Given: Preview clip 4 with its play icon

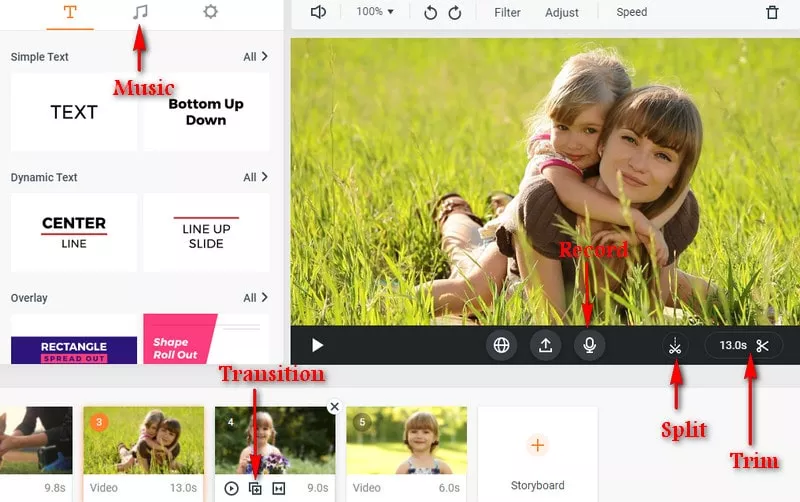Looking at the screenshot, I should 231,488.
